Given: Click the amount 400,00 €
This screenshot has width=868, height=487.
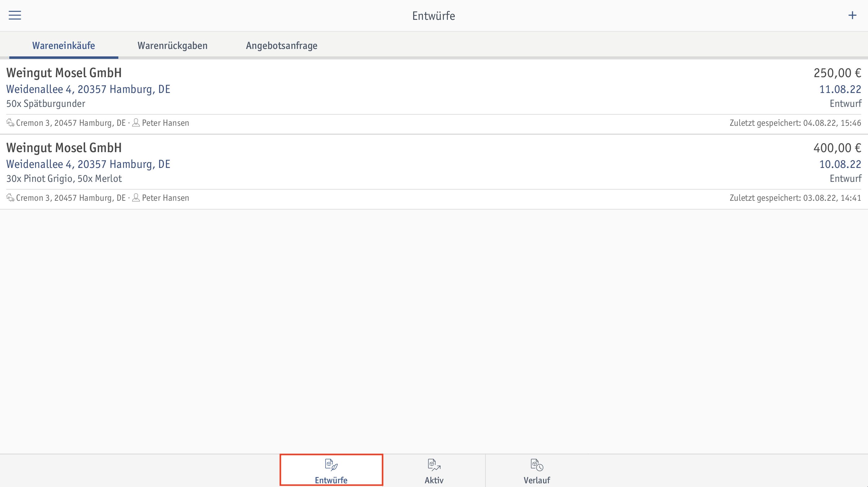Looking at the screenshot, I should [837, 147].
